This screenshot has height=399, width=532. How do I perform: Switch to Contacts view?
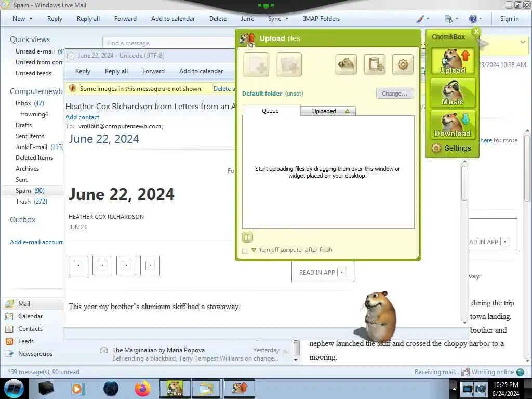click(x=30, y=329)
